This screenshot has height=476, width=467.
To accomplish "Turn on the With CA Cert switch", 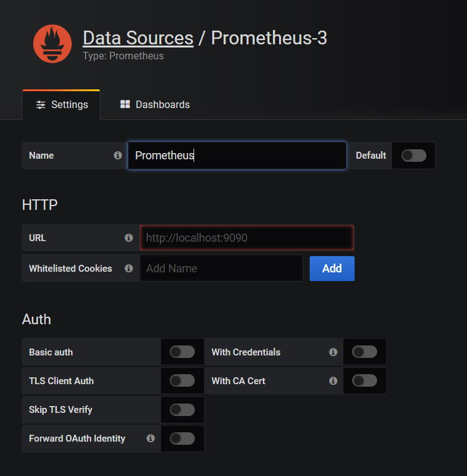I will [365, 380].
